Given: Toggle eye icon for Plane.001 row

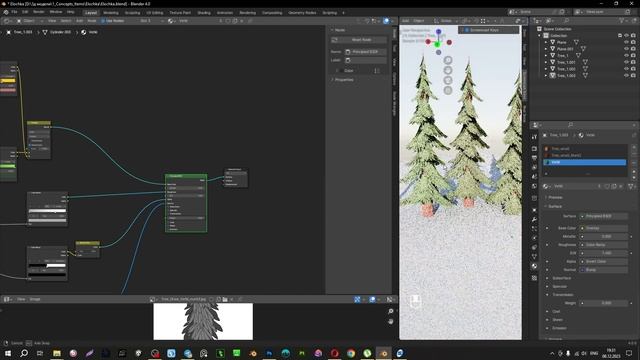Looking at the screenshot, I should pos(626,49).
